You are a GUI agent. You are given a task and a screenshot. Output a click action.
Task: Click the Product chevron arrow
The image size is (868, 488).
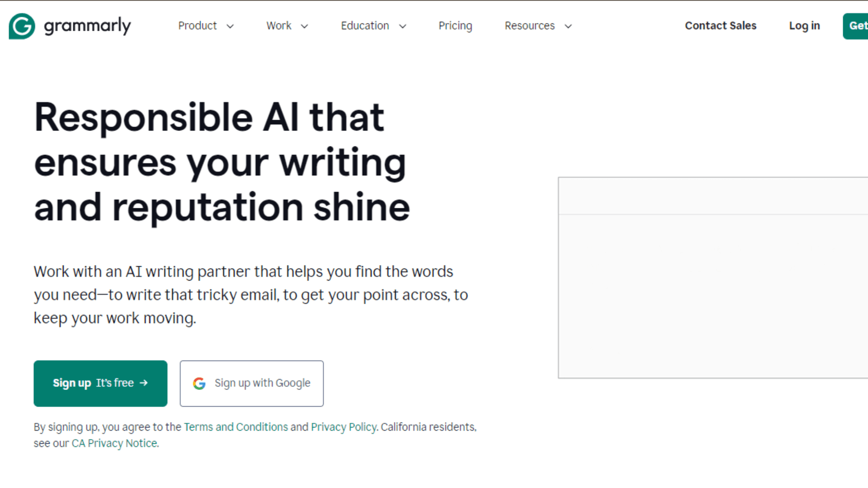[x=230, y=26]
